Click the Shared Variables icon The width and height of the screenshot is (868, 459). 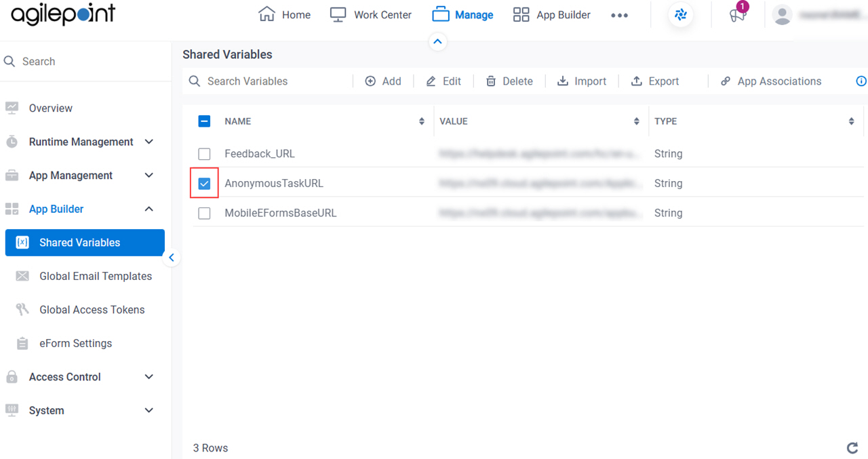tap(22, 243)
